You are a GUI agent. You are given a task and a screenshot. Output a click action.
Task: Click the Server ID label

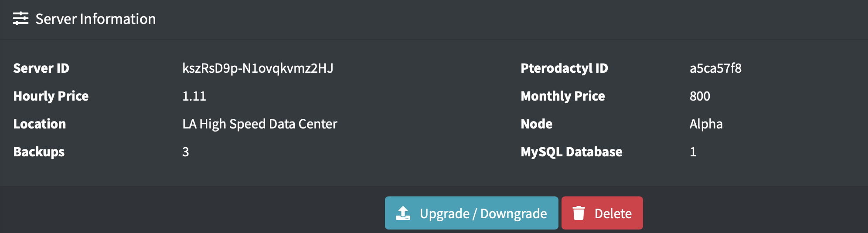click(x=41, y=68)
